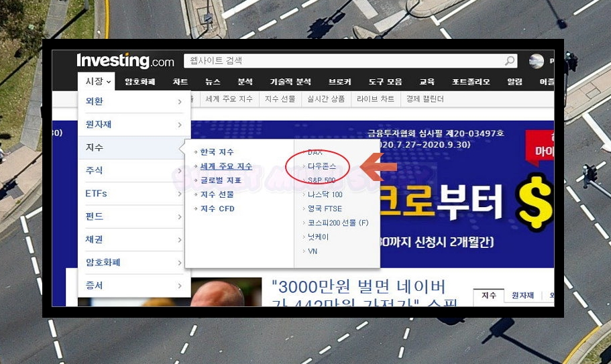Expand the 펀드 submenu arrow
The height and width of the screenshot is (364, 611).
(180, 217)
